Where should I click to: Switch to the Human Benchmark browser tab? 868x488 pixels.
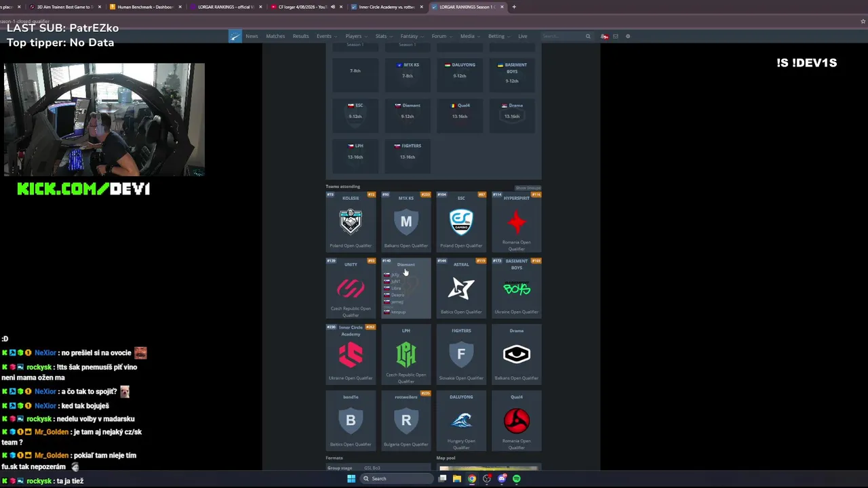pos(145,7)
